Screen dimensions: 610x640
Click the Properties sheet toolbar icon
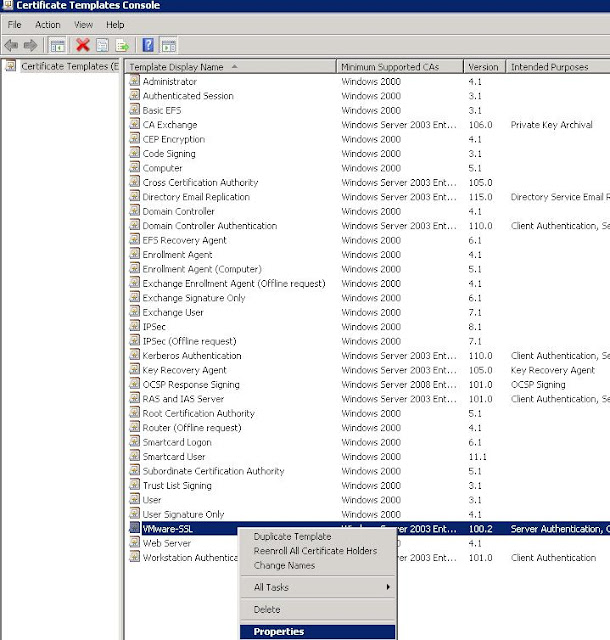(102, 45)
